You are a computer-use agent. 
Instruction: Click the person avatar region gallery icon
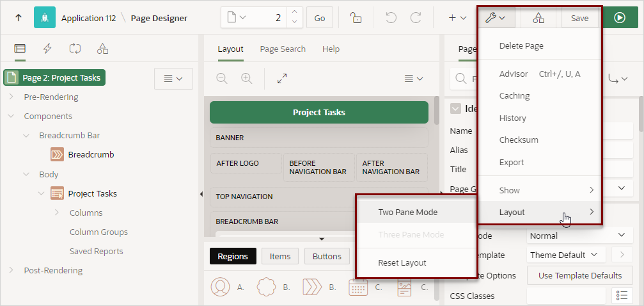click(221, 287)
